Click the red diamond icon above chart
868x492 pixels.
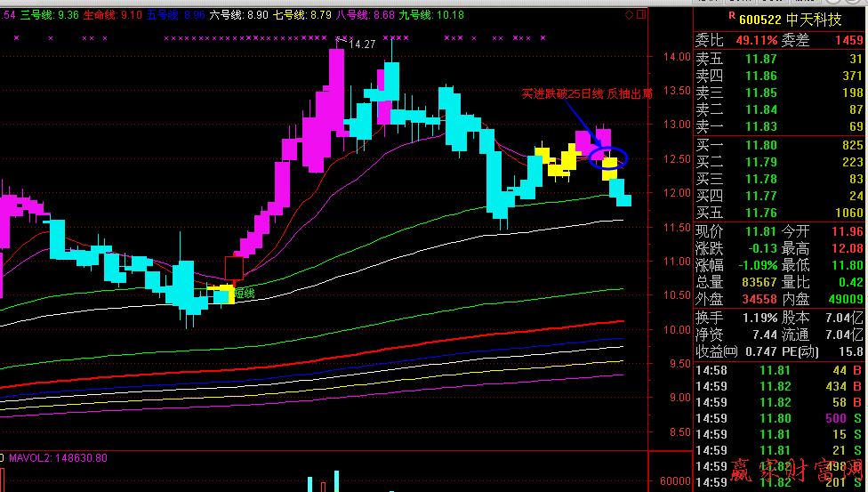pos(630,15)
